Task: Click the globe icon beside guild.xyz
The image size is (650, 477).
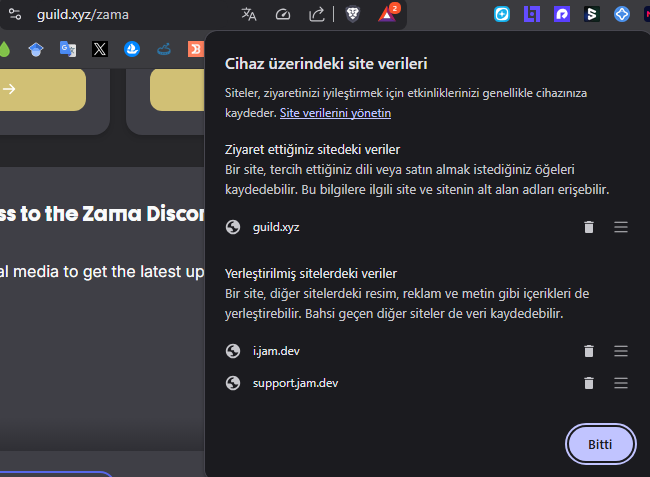Action: tap(233, 227)
